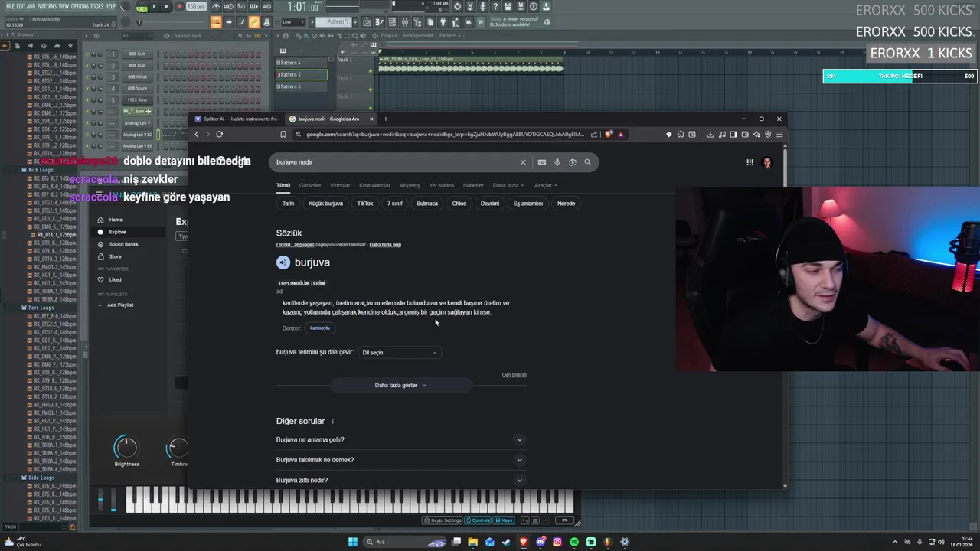Click the Eş anlamlısı suggestion chip
This screenshot has width=980, height=551.
click(x=528, y=204)
